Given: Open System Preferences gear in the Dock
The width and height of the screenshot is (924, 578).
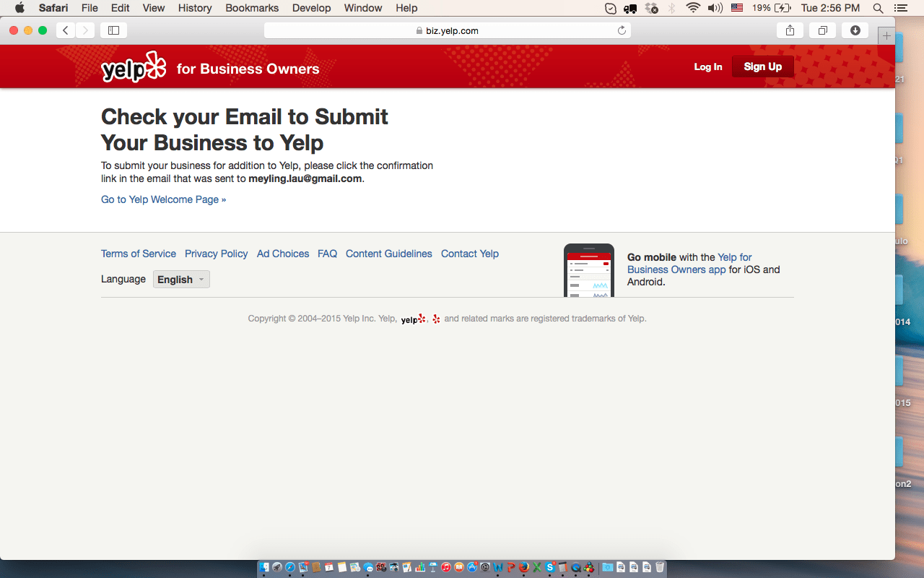Looking at the screenshot, I should pyautogui.click(x=485, y=567).
